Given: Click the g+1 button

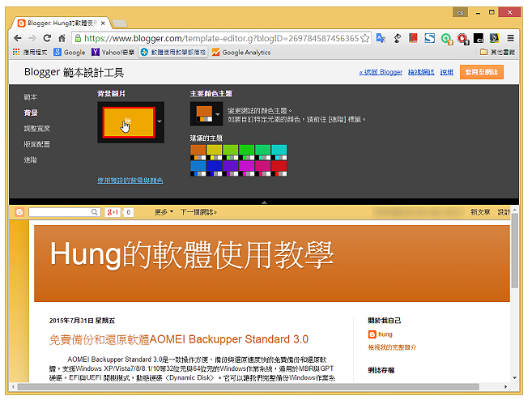Looking at the screenshot, I should click(x=113, y=212).
